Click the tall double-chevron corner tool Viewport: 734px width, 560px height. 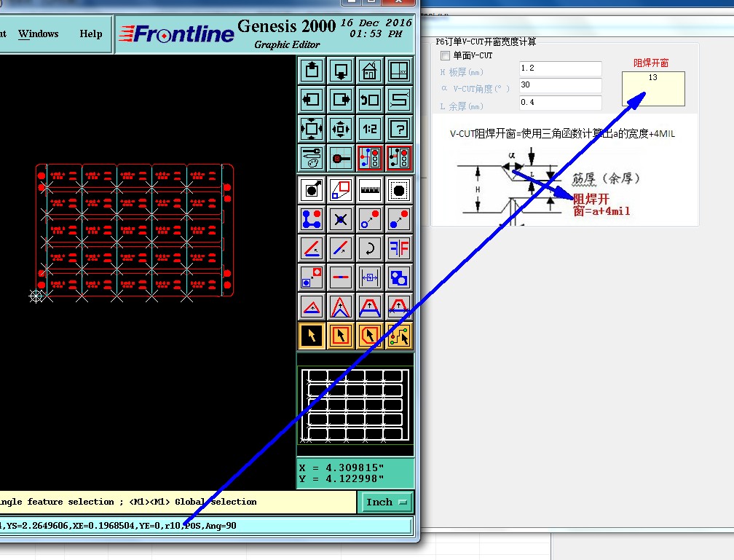(x=341, y=307)
